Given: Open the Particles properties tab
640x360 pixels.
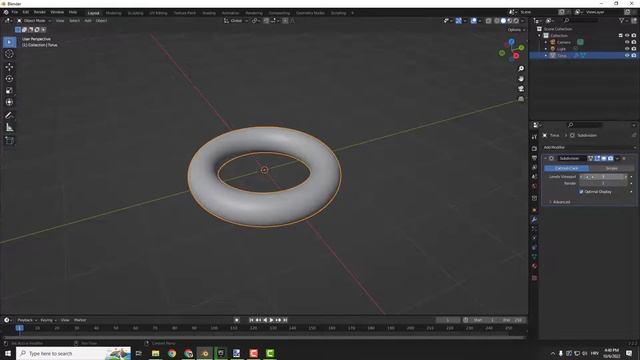Looking at the screenshot, I should [x=534, y=229].
